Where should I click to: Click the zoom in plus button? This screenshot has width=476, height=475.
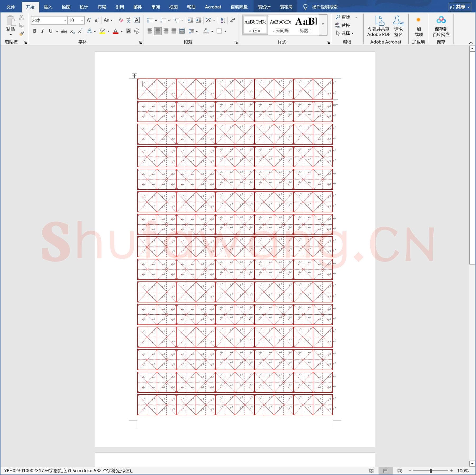pyautogui.click(x=451, y=471)
